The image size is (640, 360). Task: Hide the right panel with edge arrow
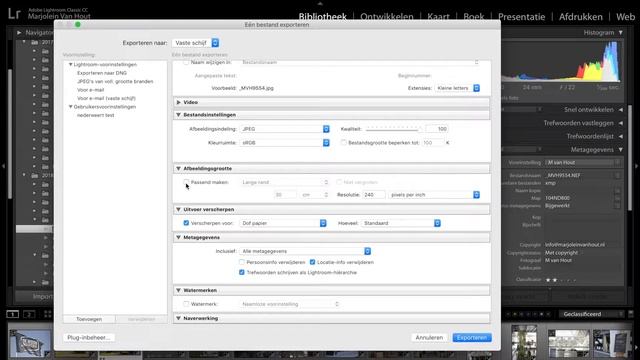point(636,166)
